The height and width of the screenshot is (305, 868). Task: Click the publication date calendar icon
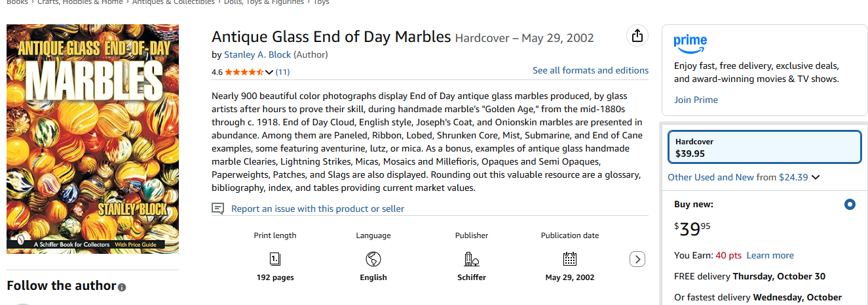point(570,258)
